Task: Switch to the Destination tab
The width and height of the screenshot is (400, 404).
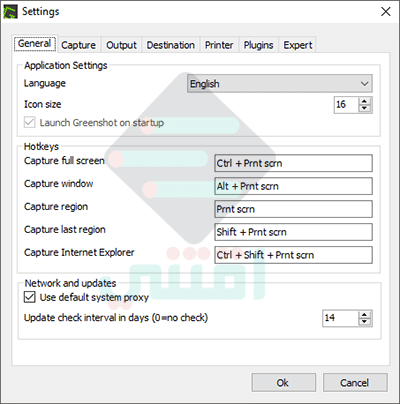Action: pyautogui.click(x=171, y=45)
